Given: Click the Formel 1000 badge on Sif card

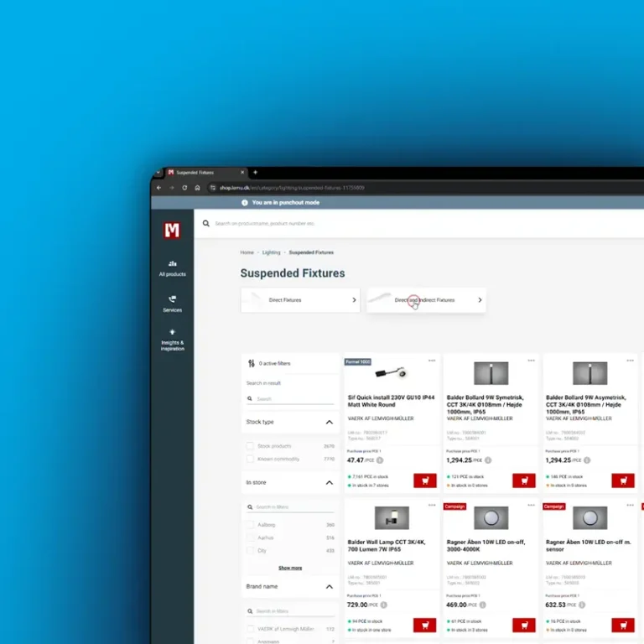Looking at the screenshot, I should click(x=358, y=362).
